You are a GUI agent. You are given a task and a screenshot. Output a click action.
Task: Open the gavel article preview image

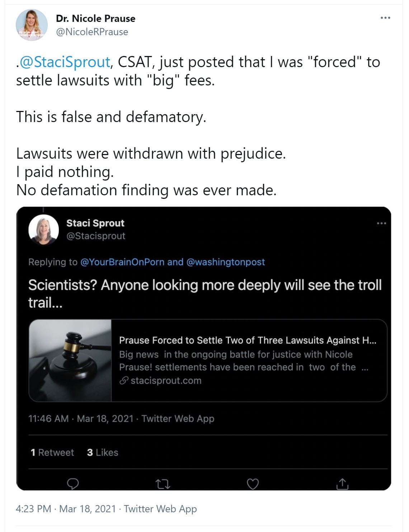[x=70, y=360]
